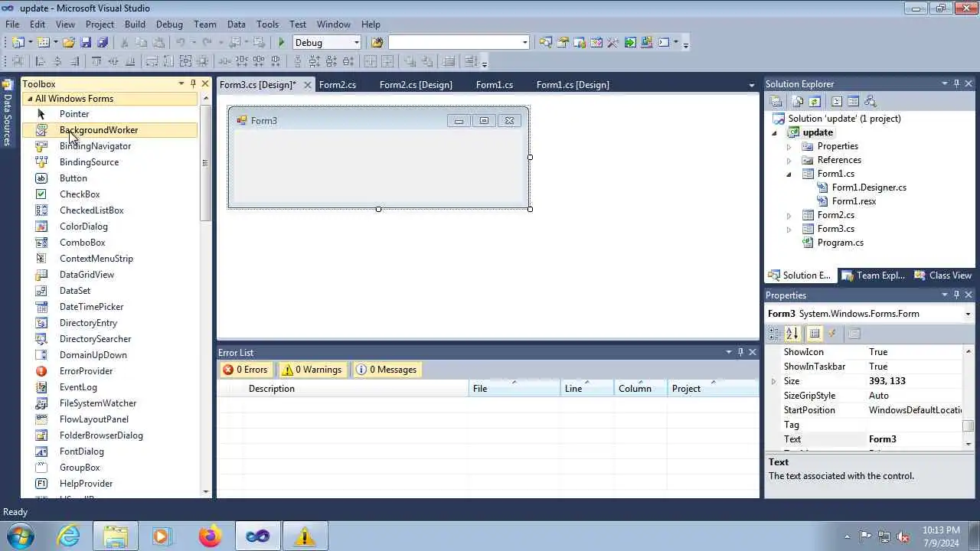Toggle the Properties view button in Properties panel
Image resolution: width=980 pixels, height=551 pixels.
(x=815, y=334)
